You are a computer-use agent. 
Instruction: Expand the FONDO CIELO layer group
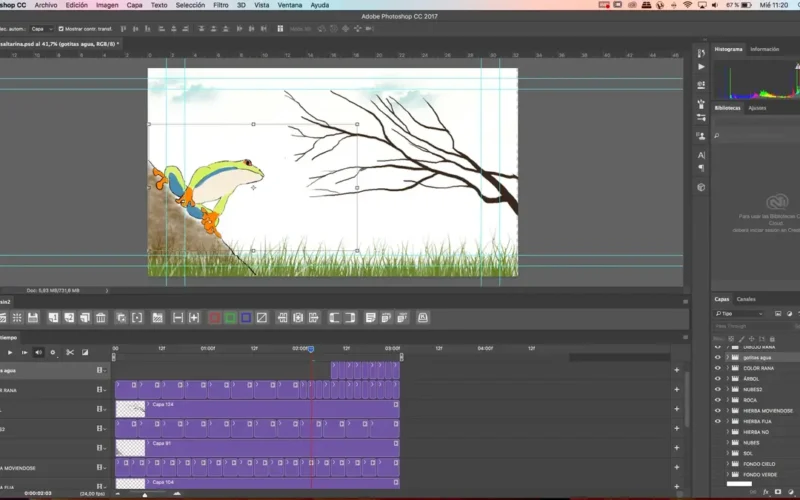tap(728, 464)
